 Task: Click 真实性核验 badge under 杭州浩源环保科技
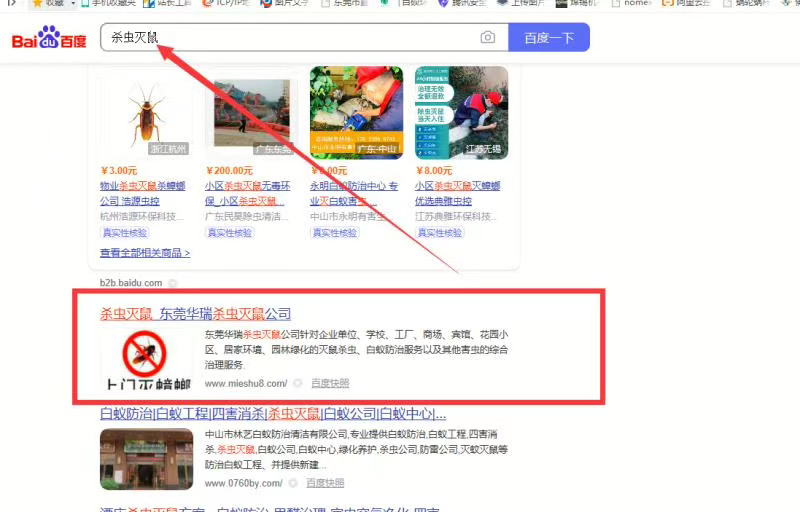125,233
